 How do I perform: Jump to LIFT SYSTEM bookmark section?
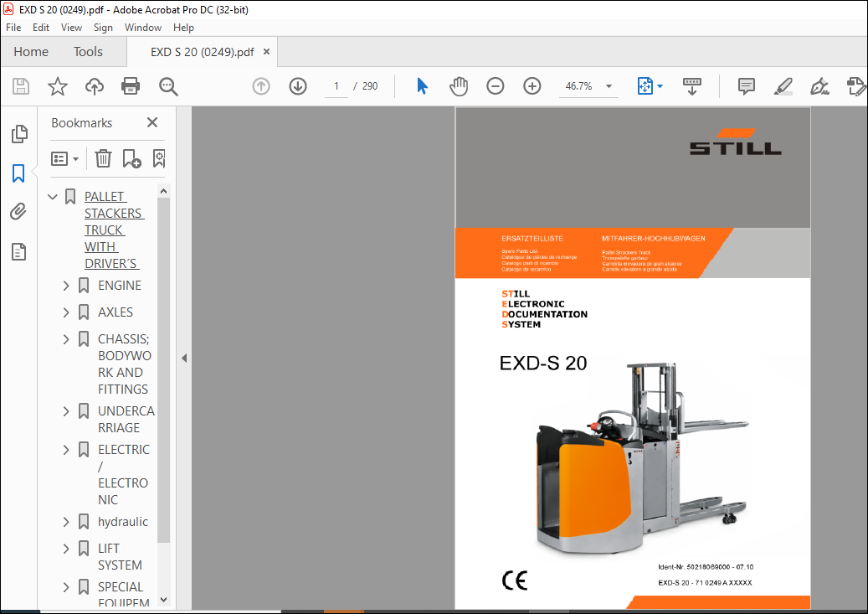pyautogui.click(x=120, y=557)
